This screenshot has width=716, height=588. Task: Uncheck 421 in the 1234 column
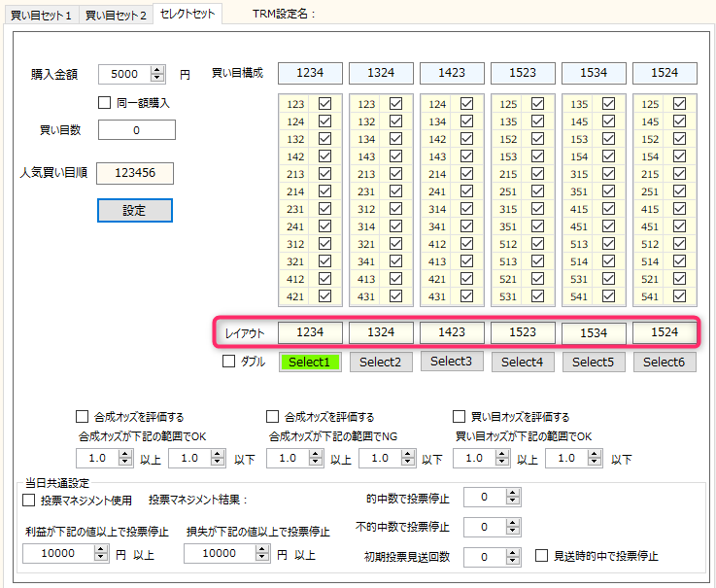point(324,296)
